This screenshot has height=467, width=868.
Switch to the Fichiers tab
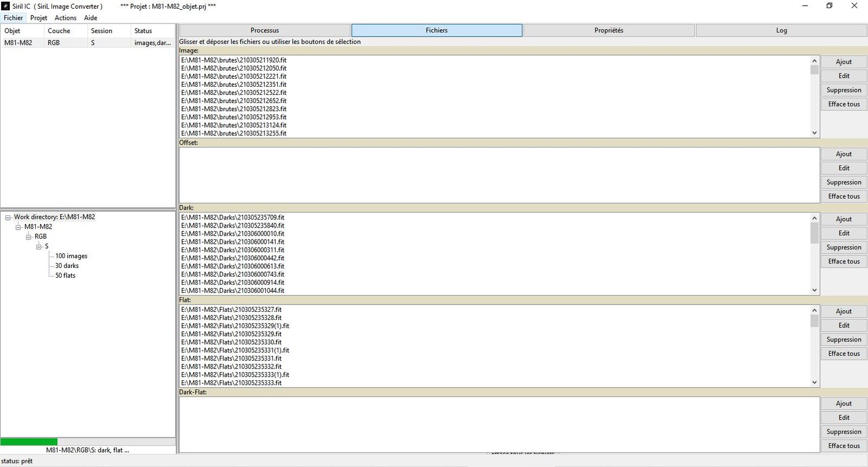(437, 31)
